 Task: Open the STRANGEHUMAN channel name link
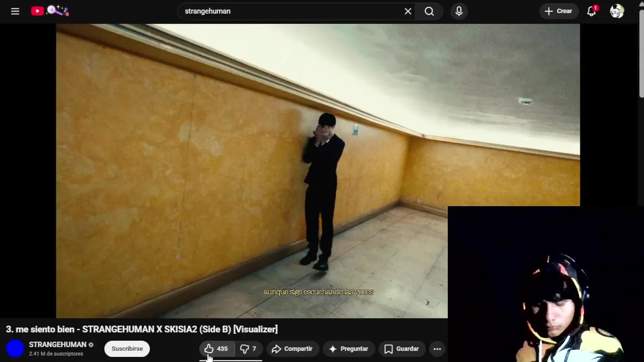57,344
